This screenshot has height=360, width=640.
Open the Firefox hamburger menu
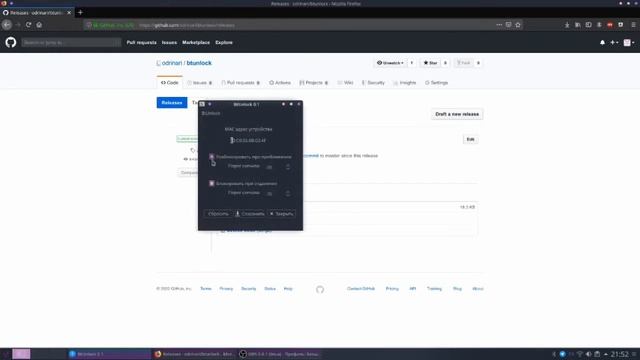(633, 25)
